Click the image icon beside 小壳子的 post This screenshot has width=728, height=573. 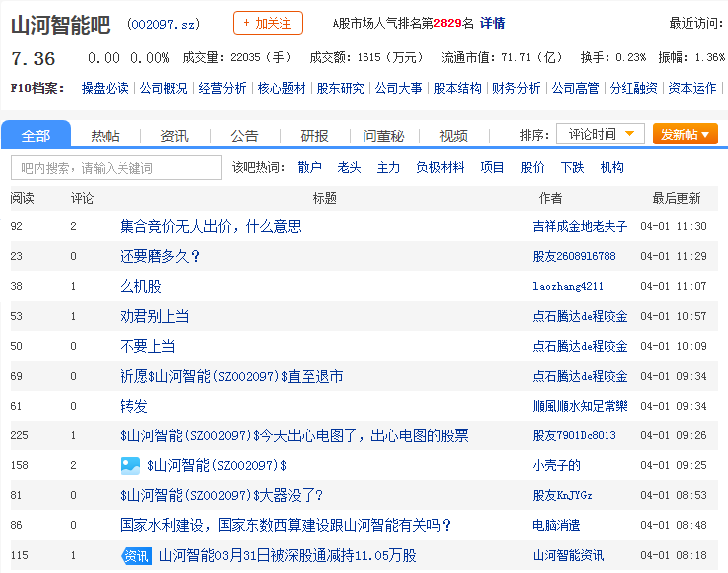130,465
